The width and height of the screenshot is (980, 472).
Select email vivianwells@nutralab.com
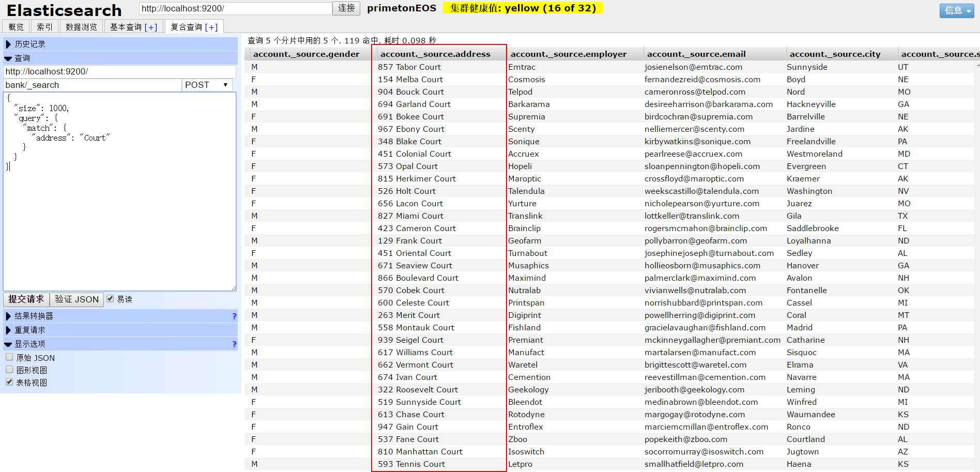tap(695, 291)
